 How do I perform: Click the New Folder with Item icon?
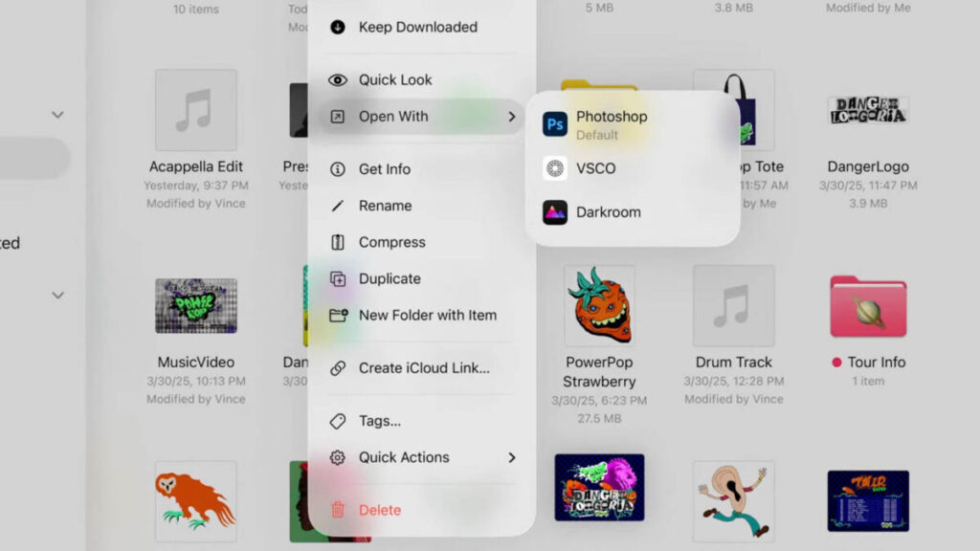coord(338,316)
